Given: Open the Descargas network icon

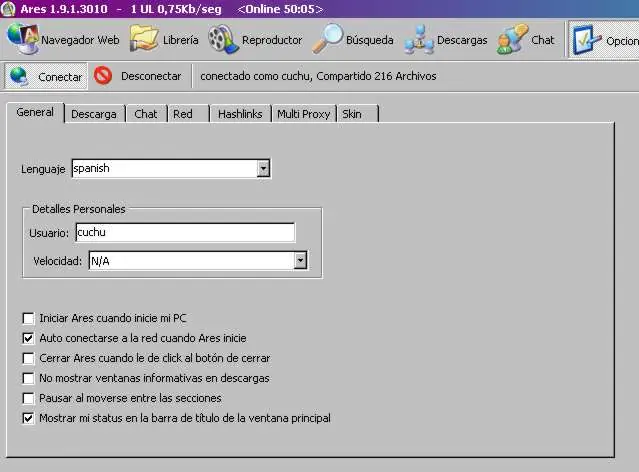Looking at the screenshot, I should pos(419,40).
